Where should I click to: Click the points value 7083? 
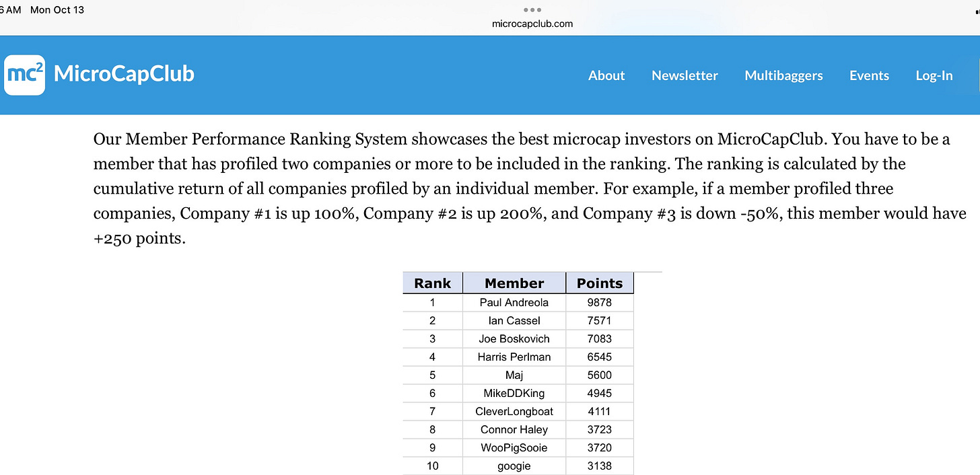[600, 338]
